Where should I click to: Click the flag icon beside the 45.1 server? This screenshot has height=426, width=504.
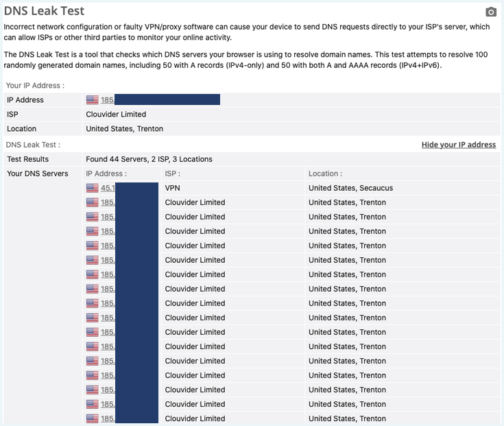pos(93,188)
